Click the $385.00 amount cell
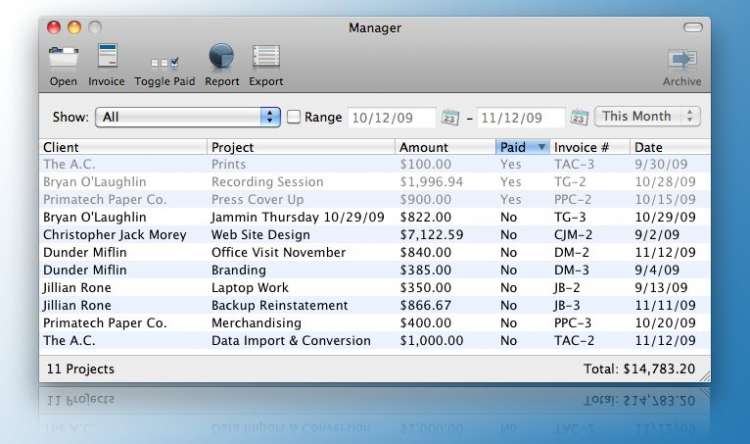 [426, 270]
